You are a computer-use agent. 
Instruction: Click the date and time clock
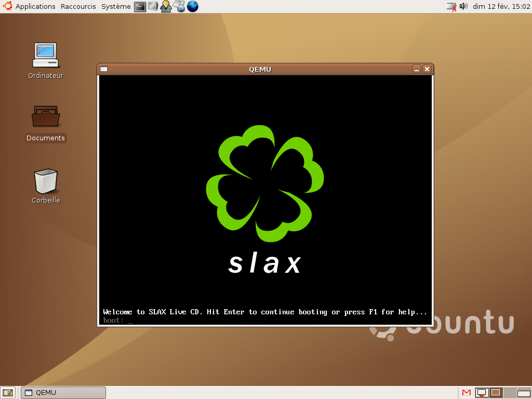[501, 6]
